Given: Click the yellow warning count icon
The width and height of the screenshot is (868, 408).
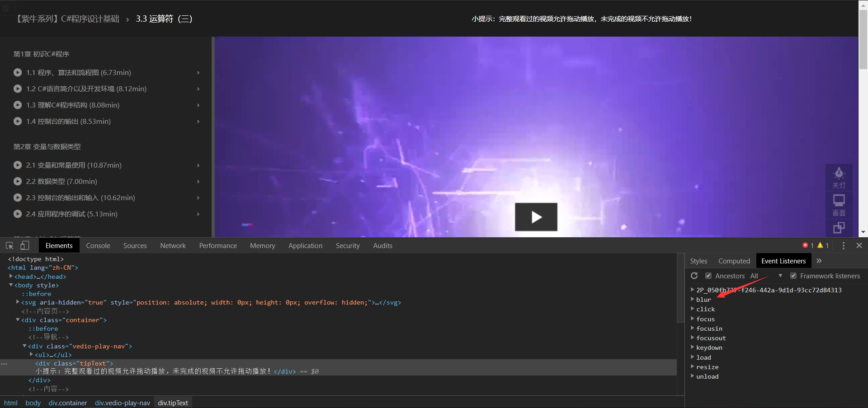Looking at the screenshot, I should [x=820, y=245].
